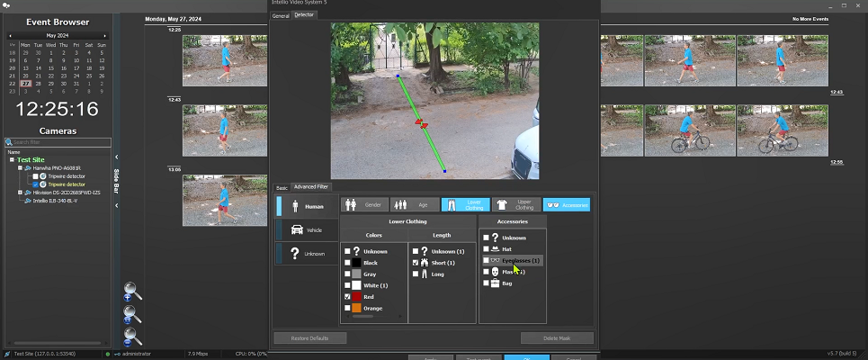Click the camera Search filter field
The image size is (868, 360).
pos(61,142)
